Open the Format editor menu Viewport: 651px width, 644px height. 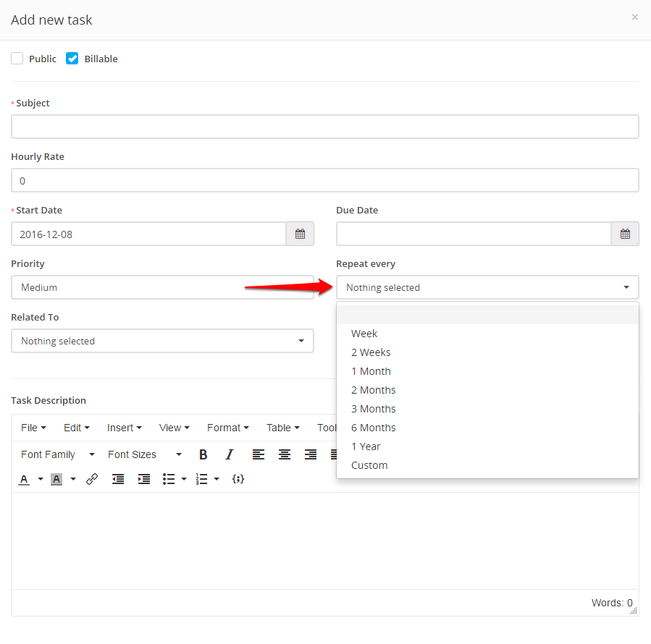(228, 428)
